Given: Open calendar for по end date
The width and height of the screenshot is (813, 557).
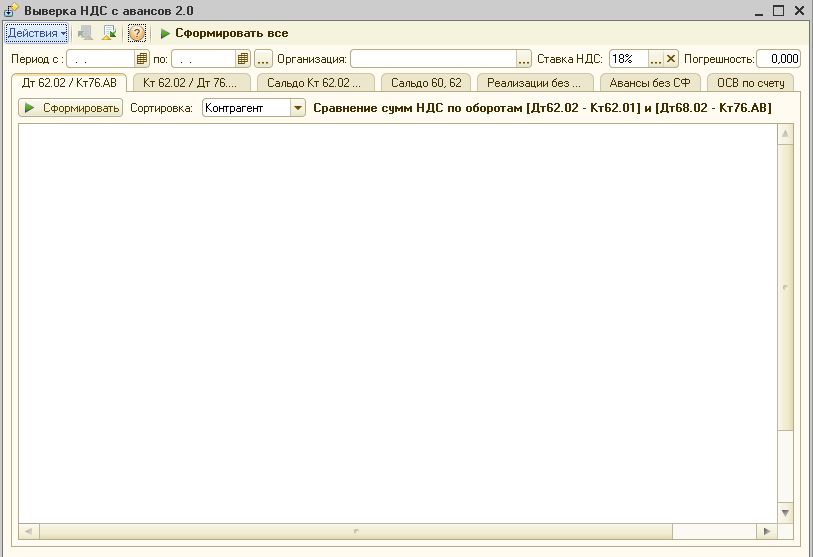Looking at the screenshot, I should pyautogui.click(x=243, y=59).
